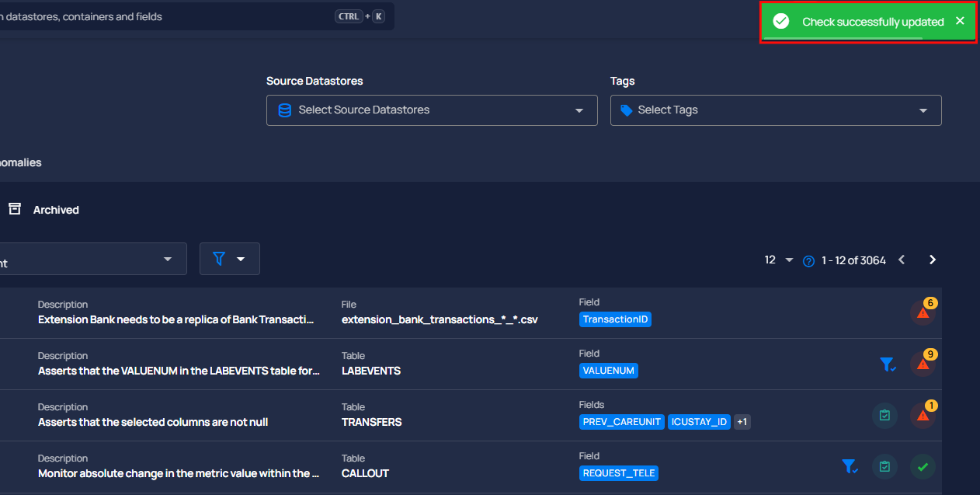This screenshot has width=980, height=495.
Task: Click the +1 more fields badge
Action: pyautogui.click(x=742, y=422)
